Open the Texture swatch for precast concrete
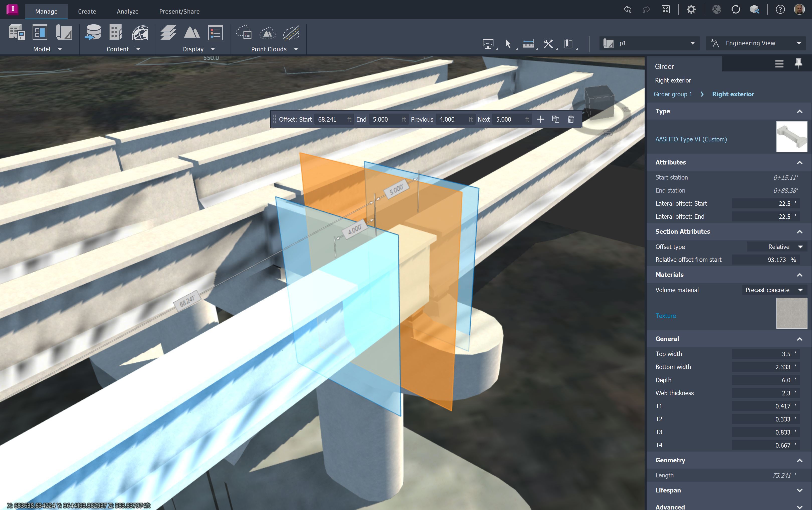The image size is (812, 510). point(791,313)
